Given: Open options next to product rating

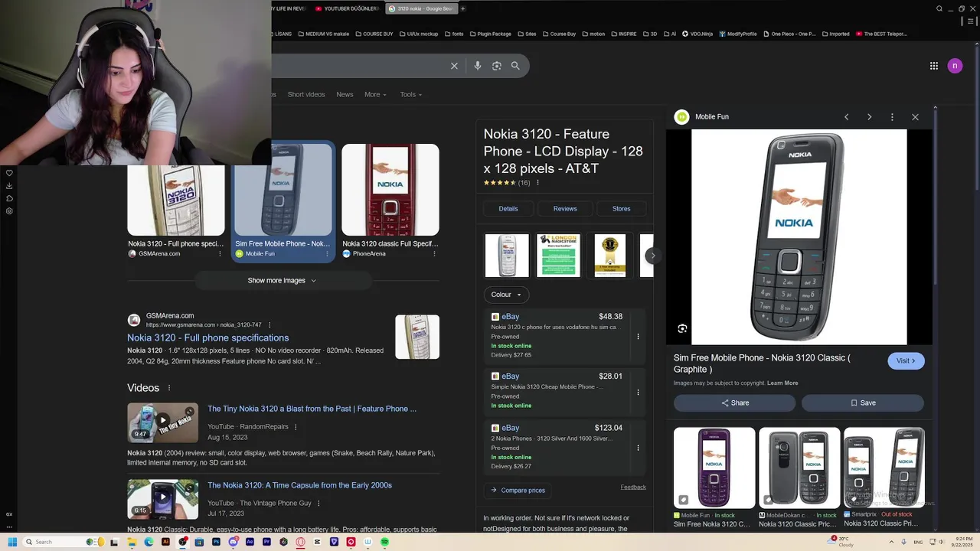Looking at the screenshot, I should pos(537,183).
